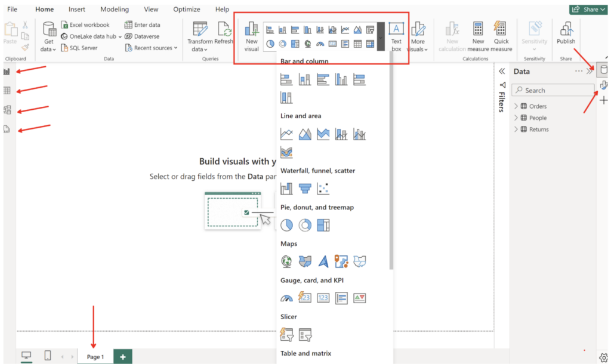The width and height of the screenshot is (611, 364).
Task: Click the Search field in the Data pane
Action: (x=552, y=90)
